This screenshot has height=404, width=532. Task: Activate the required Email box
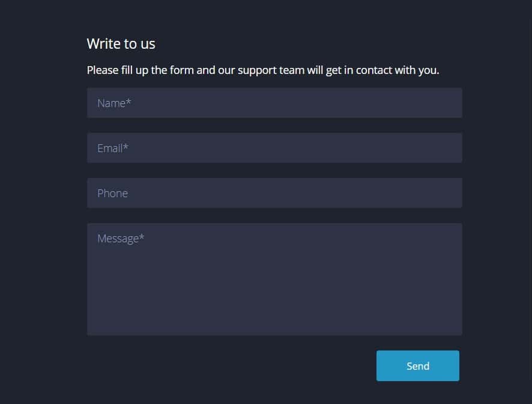[x=274, y=148]
